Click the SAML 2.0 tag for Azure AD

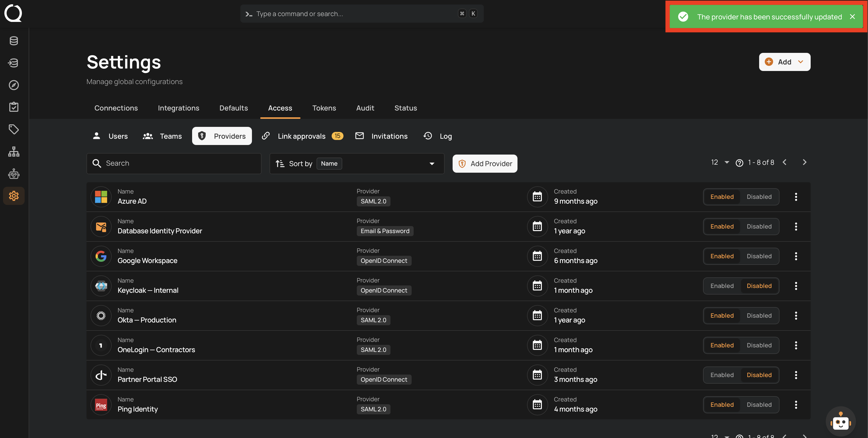[x=373, y=201]
